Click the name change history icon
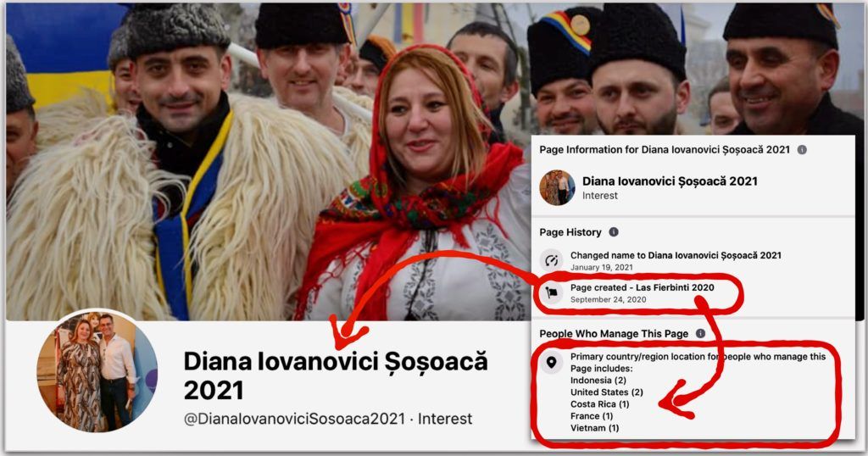This screenshot has height=456, width=868. point(551,260)
